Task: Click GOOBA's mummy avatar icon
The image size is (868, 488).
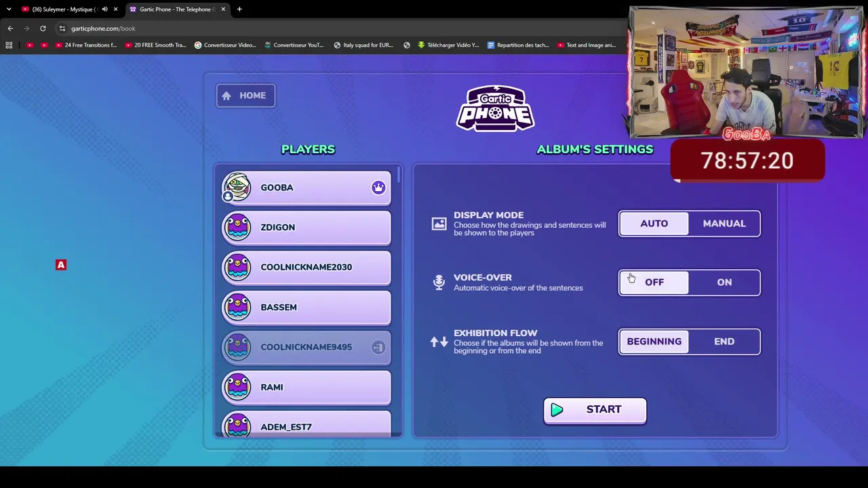Action: [x=237, y=187]
